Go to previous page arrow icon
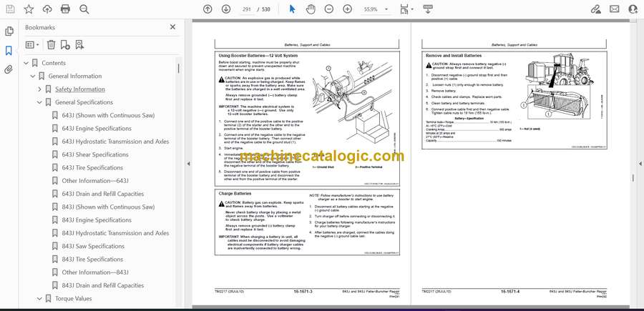The image size is (644, 311). tap(208, 9)
